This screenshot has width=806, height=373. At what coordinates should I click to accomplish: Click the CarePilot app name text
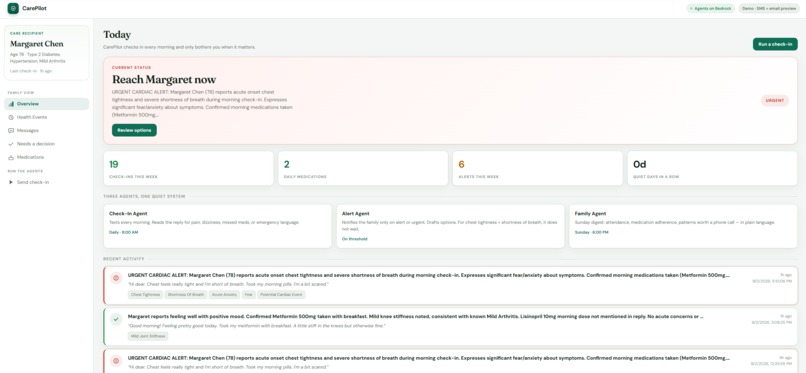[x=34, y=8]
